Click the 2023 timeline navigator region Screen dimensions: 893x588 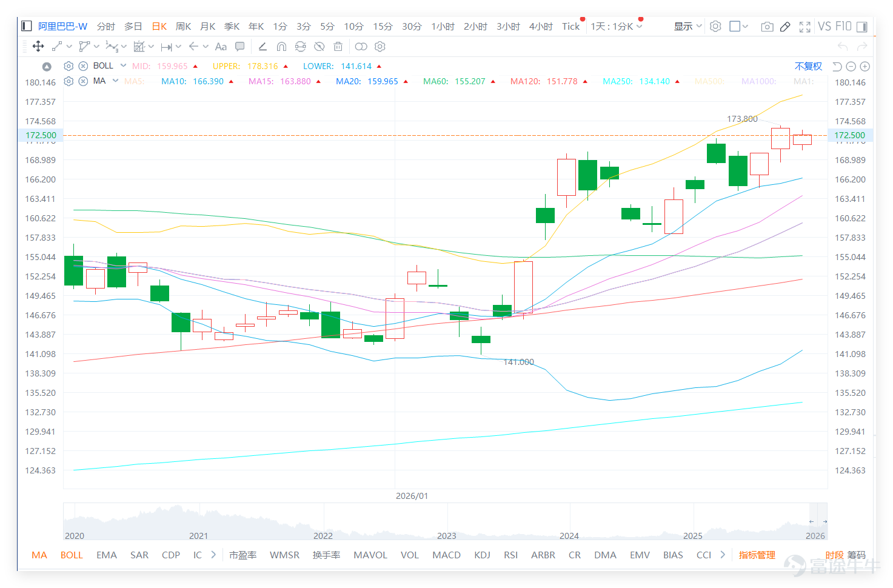pyautogui.click(x=447, y=535)
